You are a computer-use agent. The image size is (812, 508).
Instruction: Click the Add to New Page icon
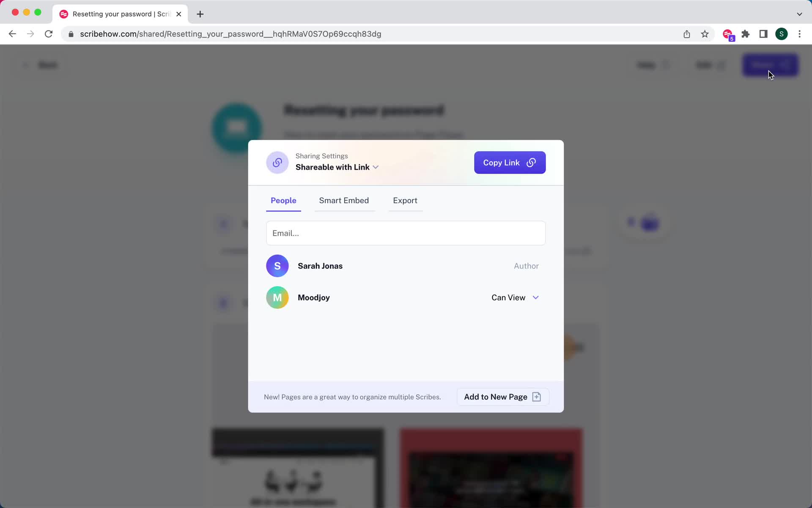pyautogui.click(x=537, y=397)
